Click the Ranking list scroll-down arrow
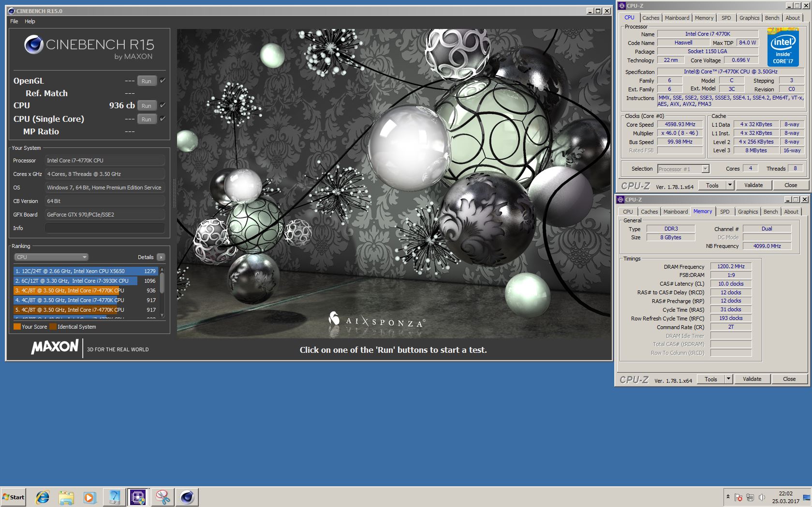The height and width of the screenshot is (507, 812). pyautogui.click(x=162, y=315)
